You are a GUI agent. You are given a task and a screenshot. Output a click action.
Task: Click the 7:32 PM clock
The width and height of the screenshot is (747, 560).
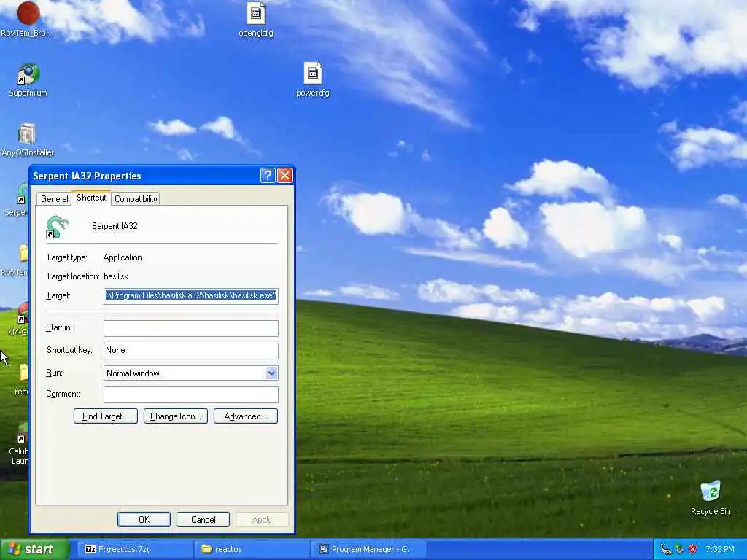coord(720,549)
